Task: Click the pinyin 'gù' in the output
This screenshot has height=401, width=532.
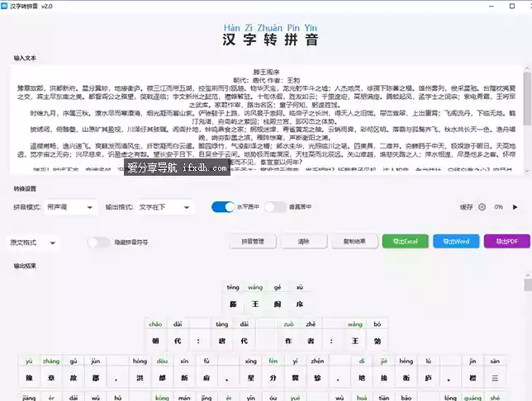Action: coord(74,361)
